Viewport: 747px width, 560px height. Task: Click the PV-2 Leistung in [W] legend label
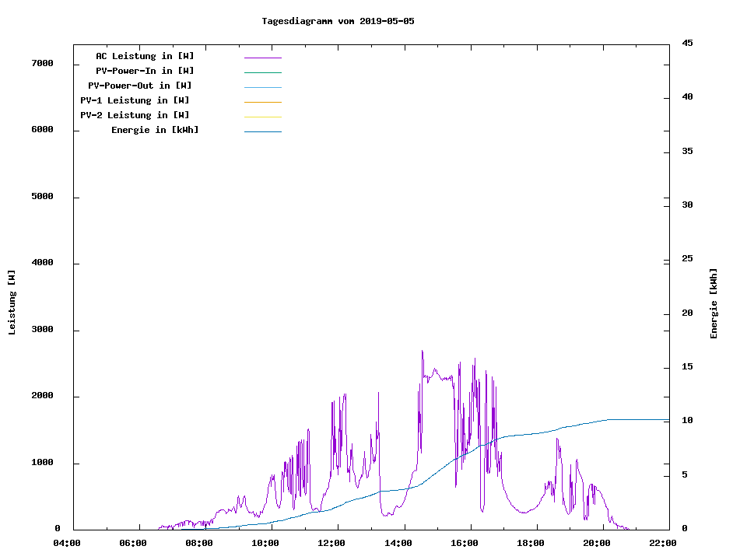(135, 115)
